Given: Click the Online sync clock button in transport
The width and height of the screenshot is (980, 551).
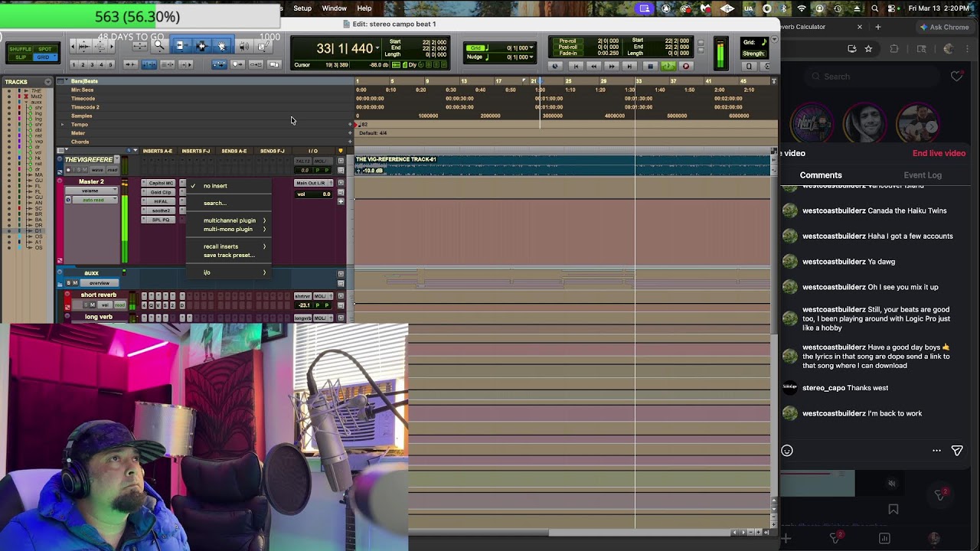Looking at the screenshot, I should (x=555, y=66).
